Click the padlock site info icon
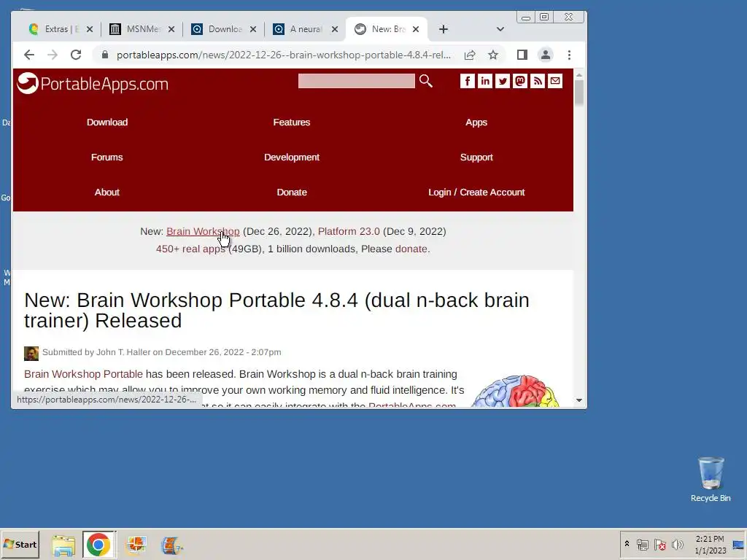This screenshot has width=747, height=560. [105, 55]
